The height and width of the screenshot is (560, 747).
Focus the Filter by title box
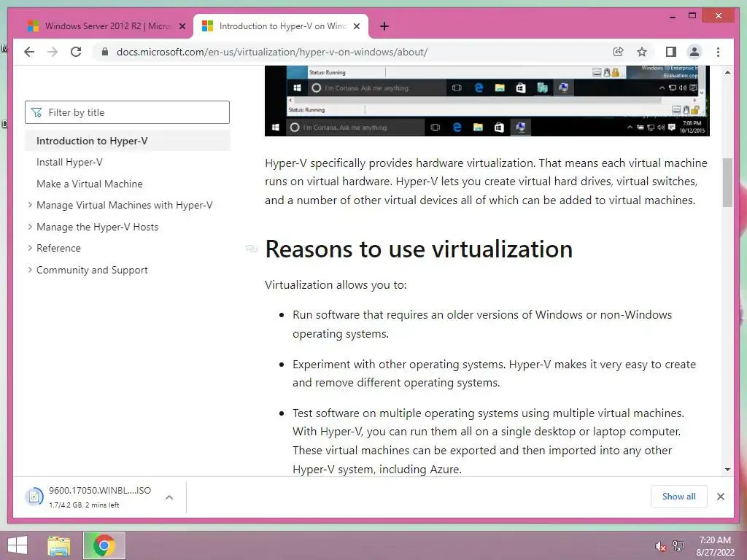(x=127, y=112)
